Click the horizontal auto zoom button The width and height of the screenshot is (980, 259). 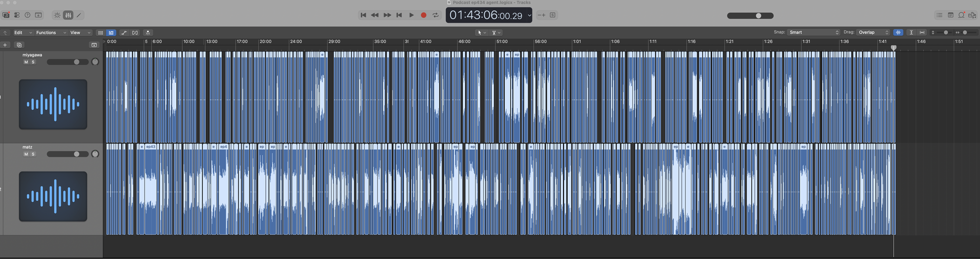(922, 32)
